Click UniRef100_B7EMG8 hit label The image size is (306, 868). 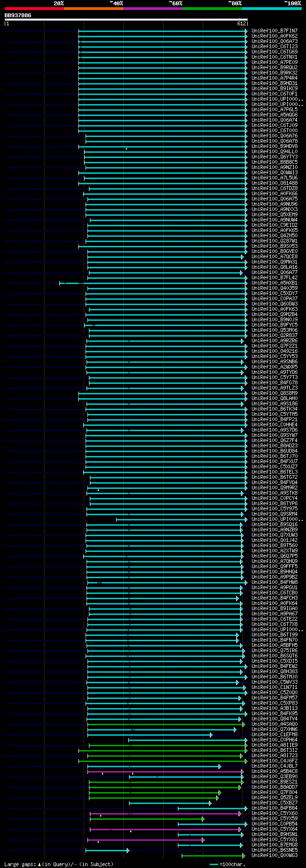(274, 845)
